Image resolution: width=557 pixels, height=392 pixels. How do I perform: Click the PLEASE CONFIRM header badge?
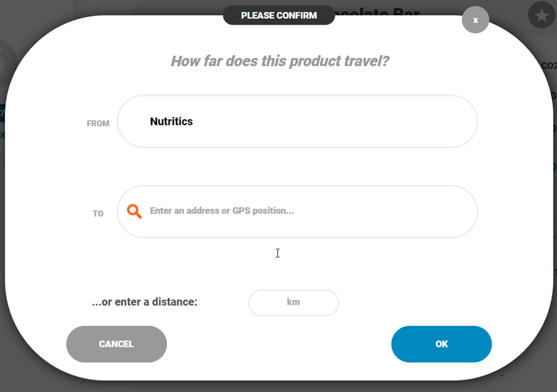[279, 15]
